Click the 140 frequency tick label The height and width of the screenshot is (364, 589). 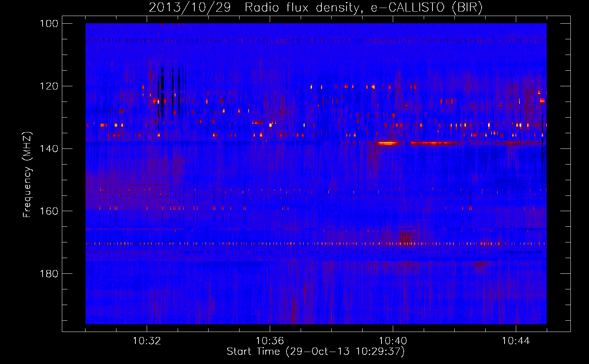point(49,149)
